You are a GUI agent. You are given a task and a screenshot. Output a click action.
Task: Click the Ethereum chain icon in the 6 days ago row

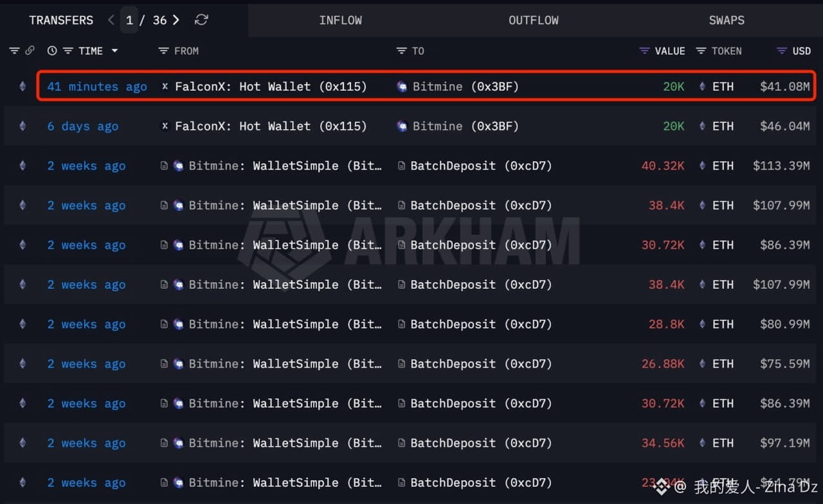23,126
